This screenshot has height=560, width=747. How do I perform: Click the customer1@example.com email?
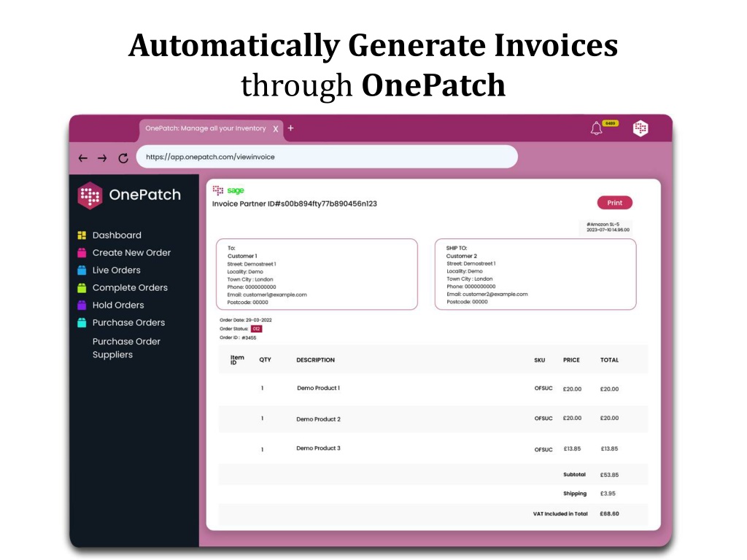click(275, 295)
